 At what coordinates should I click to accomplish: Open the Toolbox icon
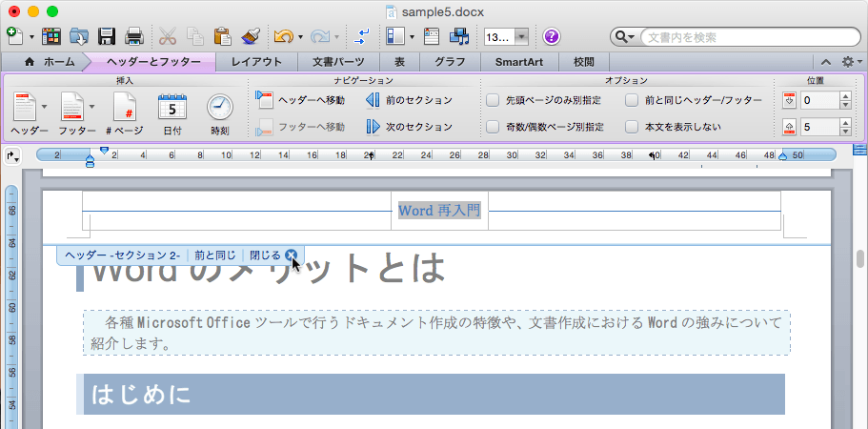pos(432,36)
